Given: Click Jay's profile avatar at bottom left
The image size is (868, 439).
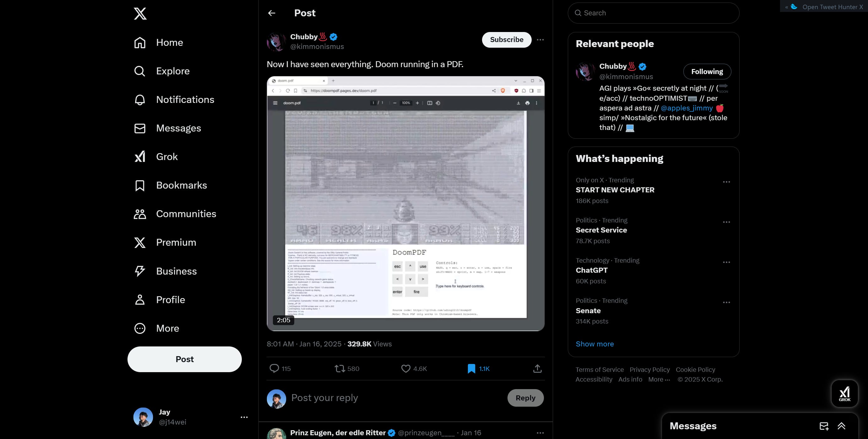Looking at the screenshot, I should pyautogui.click(x=143, y=417).
